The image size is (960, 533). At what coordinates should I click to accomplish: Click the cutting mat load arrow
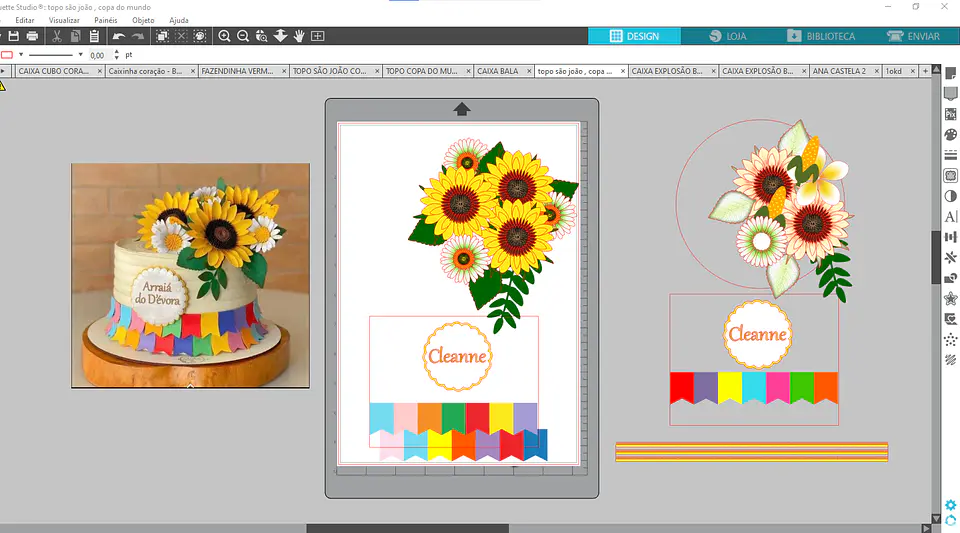pyautogui.click(x=462, y=109)
